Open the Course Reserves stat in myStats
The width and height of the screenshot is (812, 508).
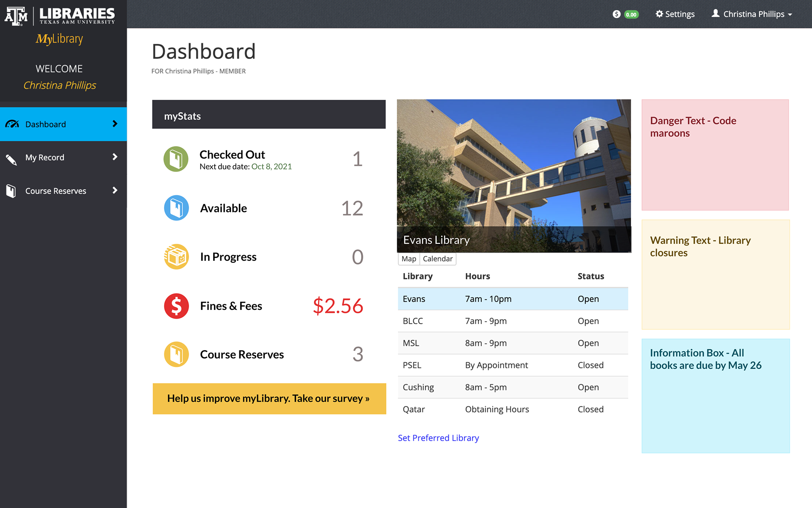(241, 354)
